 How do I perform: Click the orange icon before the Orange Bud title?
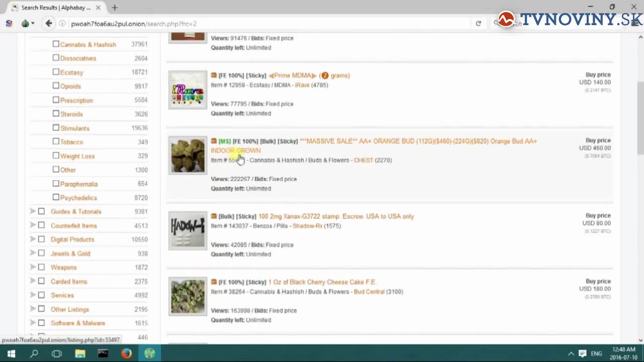[x=214, y=141]
